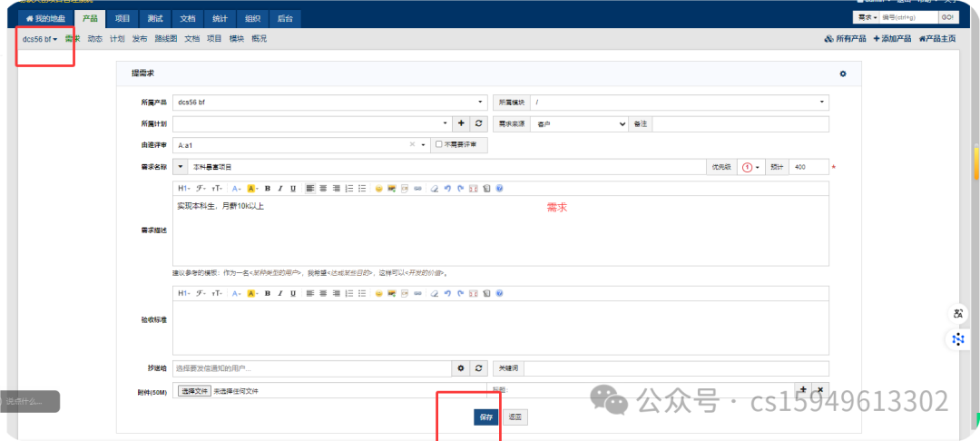Add another attachment row with plus
This screenshot has width=980, height=441.
(803, 389)
